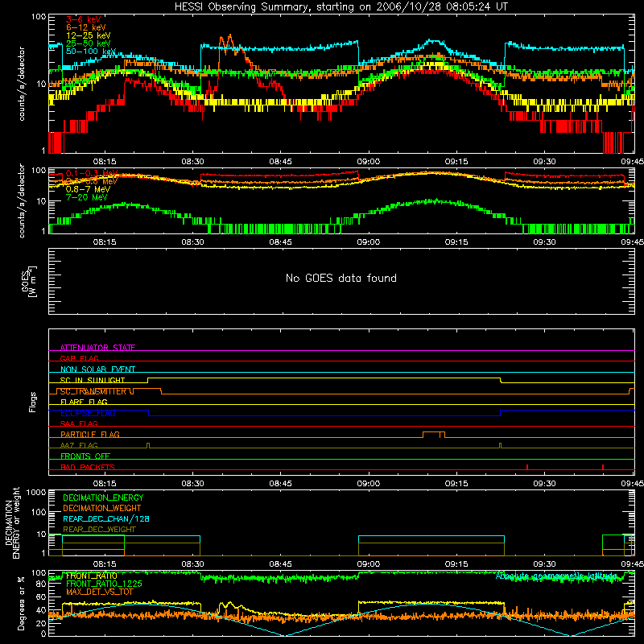Click the NON_SOLAR_EVENT flag label
Image resolution: width=644 pixels, height=644 pixels.
pyautogui.click(x=97, y=369)
